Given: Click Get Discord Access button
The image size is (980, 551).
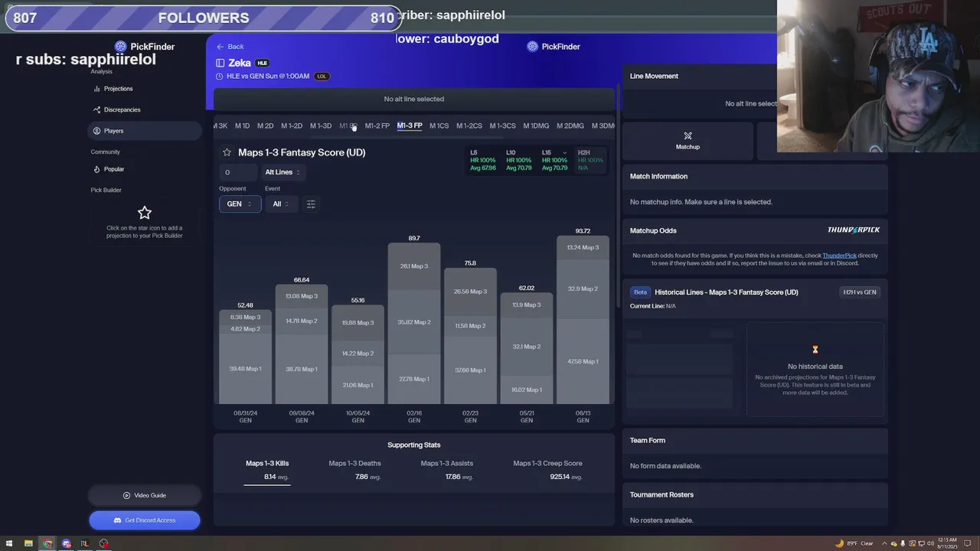Looking at the screenshot, I should click(x=145, y=520).
